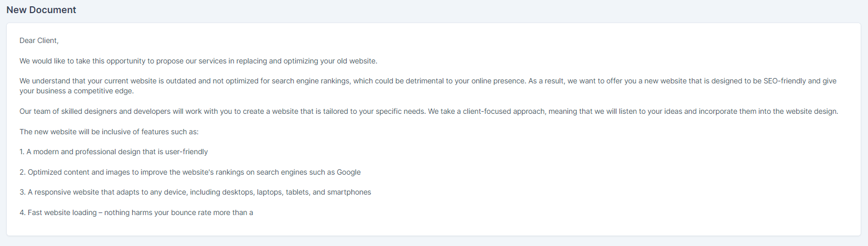Image resolution: width=868 pixels, height=246 pixels.
Task: Click 'Fast website loading' in item 4
Action: [x=62, y=212]
